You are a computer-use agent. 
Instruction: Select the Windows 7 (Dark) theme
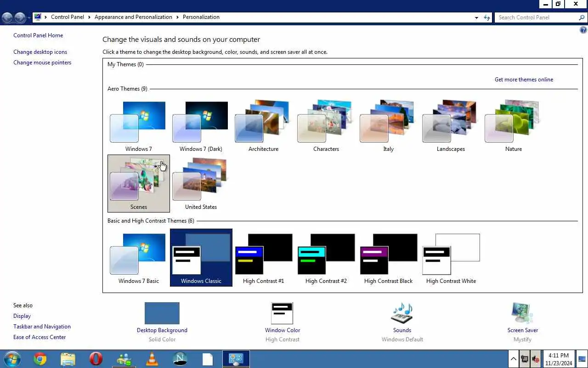pyautogui.click(x=201, y=126)
